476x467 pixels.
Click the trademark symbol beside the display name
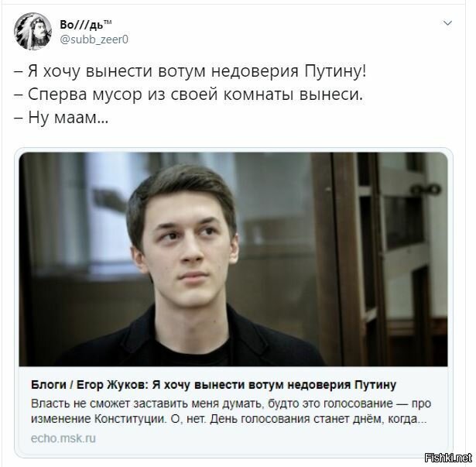click(x=108, y=22)
